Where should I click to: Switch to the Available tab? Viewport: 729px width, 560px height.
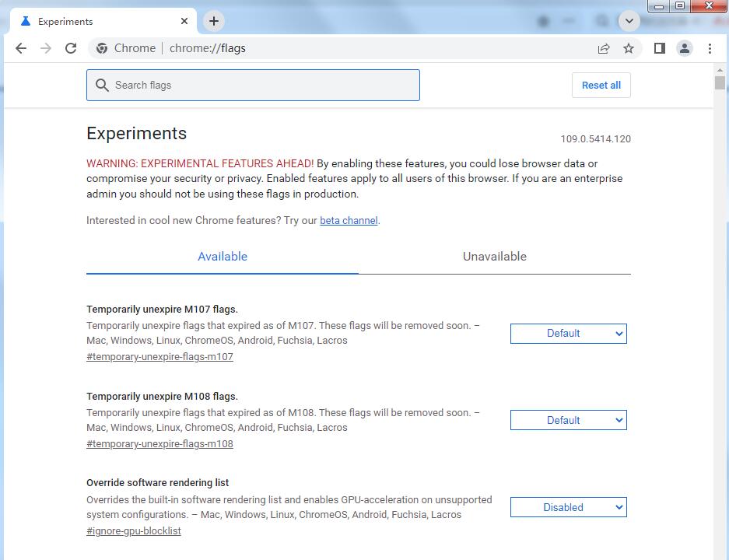[223, 257]
